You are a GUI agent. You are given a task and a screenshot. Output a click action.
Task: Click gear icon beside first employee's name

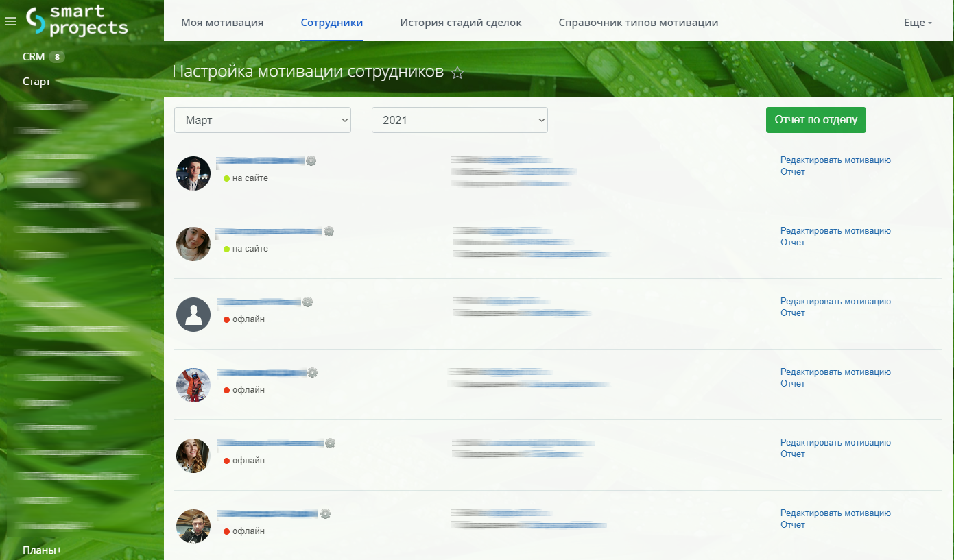pos(311,161)
